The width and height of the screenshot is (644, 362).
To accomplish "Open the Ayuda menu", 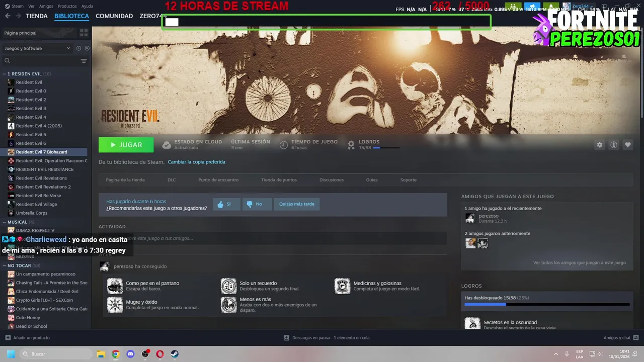I will 87,6.
